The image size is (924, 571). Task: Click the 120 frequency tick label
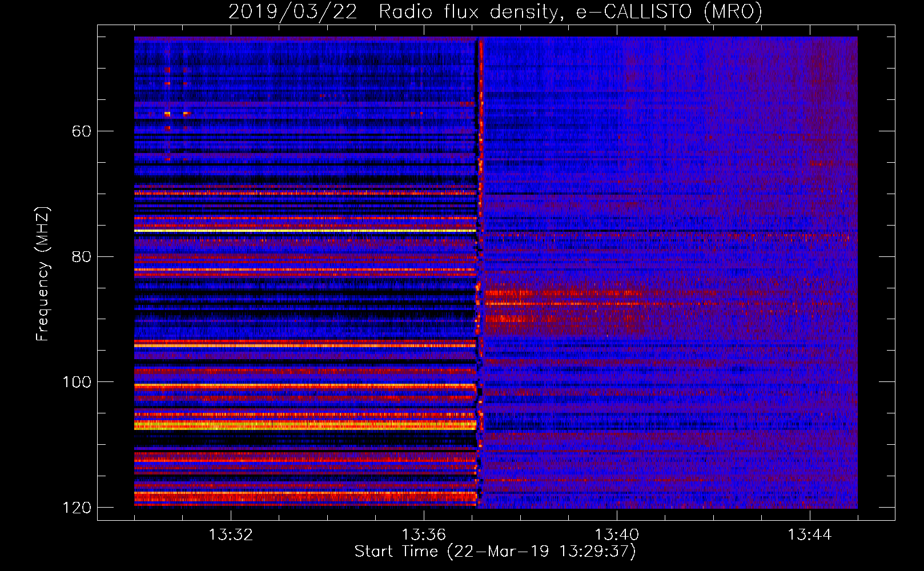point(77,508)
